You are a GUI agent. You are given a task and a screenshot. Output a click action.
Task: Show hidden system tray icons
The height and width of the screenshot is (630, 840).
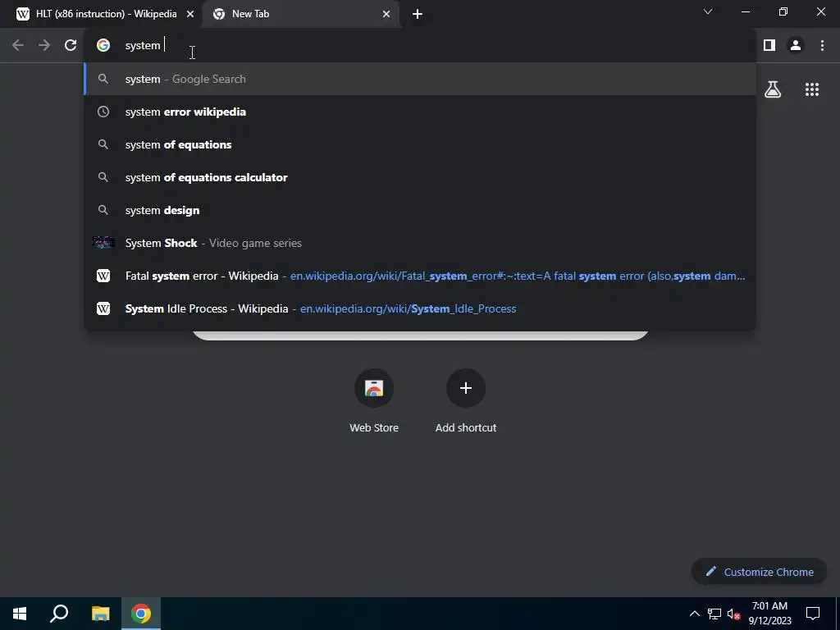click(x=694, y=614)
